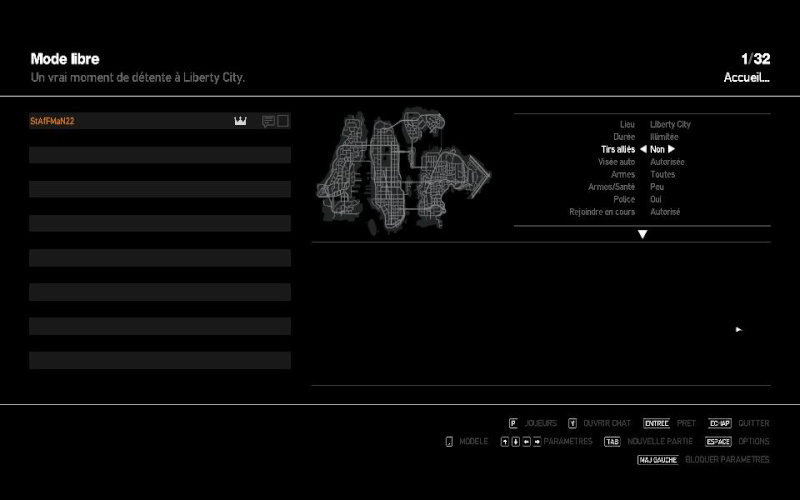Click the host crown icon beside StAfFMaN22
800x500 pixels.
[x=240, y=121]
